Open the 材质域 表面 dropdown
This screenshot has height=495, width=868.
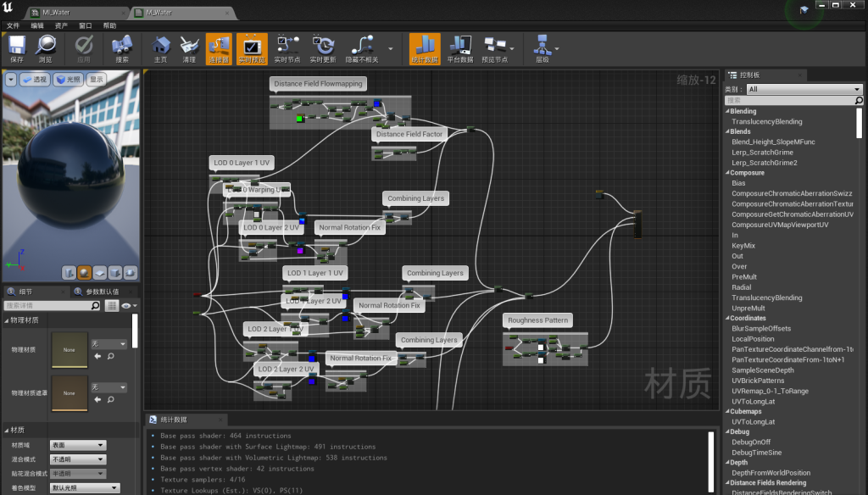tap(77, 445)
